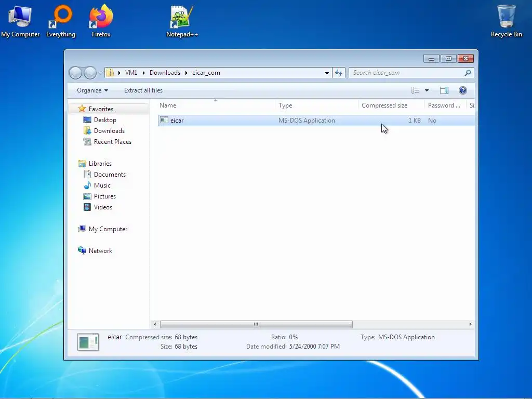Open the Recycle Bin
Viewport: 532px width, 399px height.
[x=506, y=21]
